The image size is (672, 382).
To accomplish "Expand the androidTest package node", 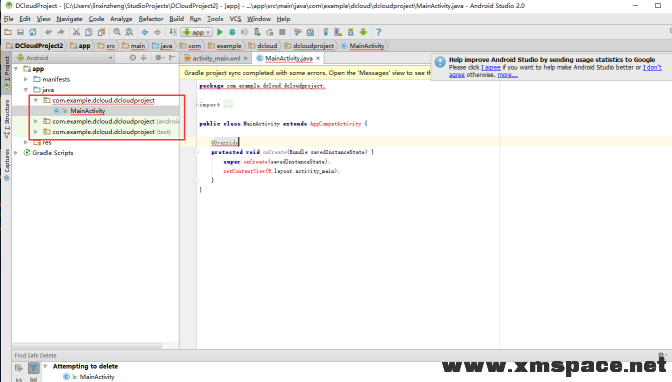I will (36, 121).
